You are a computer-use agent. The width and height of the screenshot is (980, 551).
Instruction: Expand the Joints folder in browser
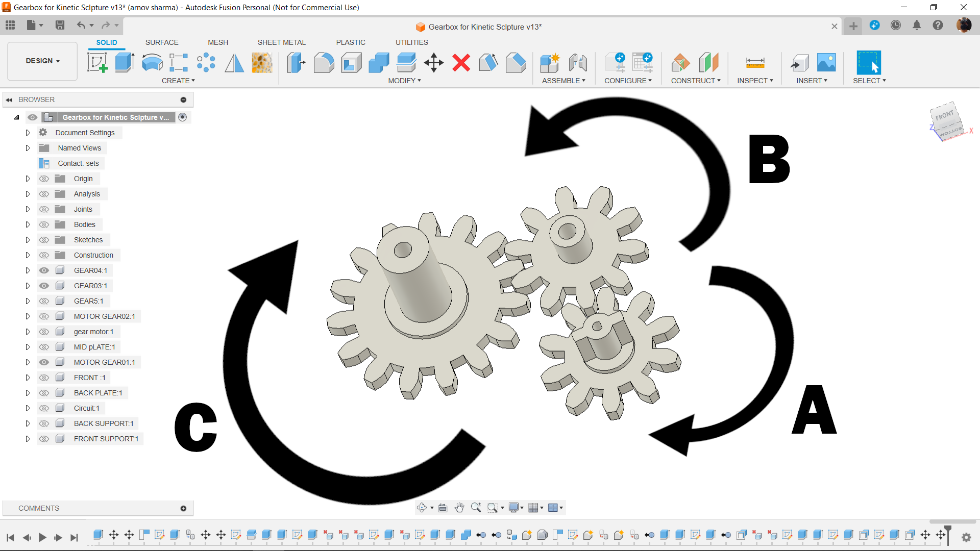point(27,209)
